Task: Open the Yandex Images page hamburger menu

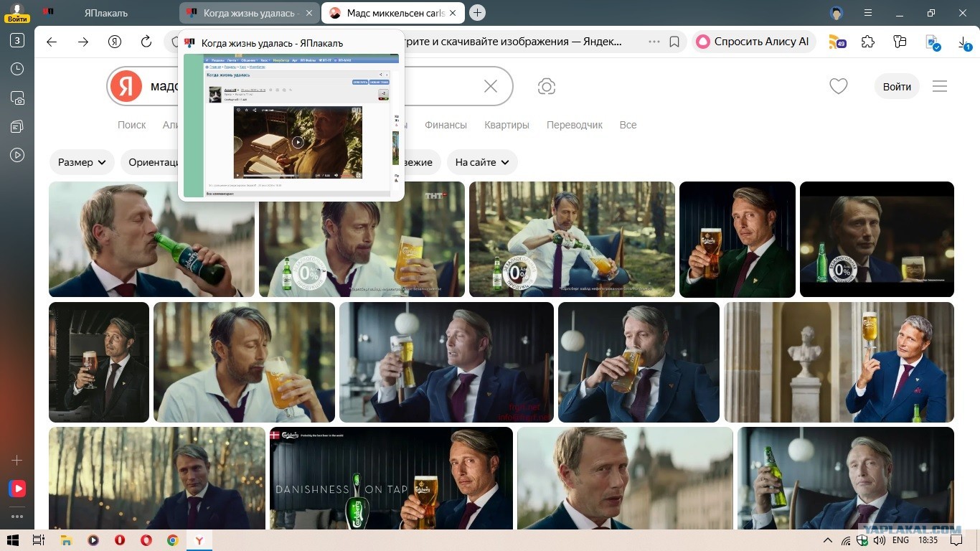Action: click(x=940, y=86)
